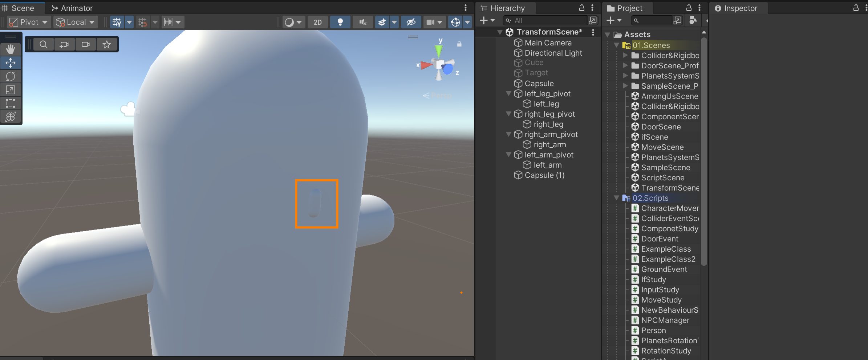Click the camera overlay icon
The height and width of the screenshot is (360, 868).
pos(86,44)
